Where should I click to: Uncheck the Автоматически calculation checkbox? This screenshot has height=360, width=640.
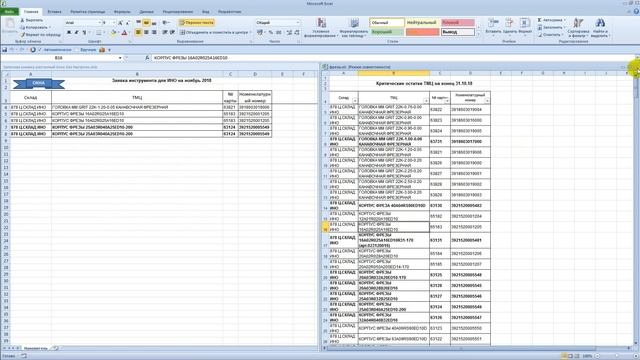(40, 50)
